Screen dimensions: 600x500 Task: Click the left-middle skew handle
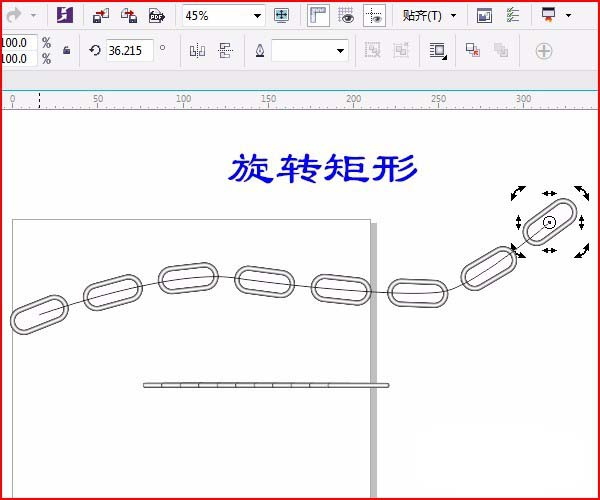[x=518, y=222]
